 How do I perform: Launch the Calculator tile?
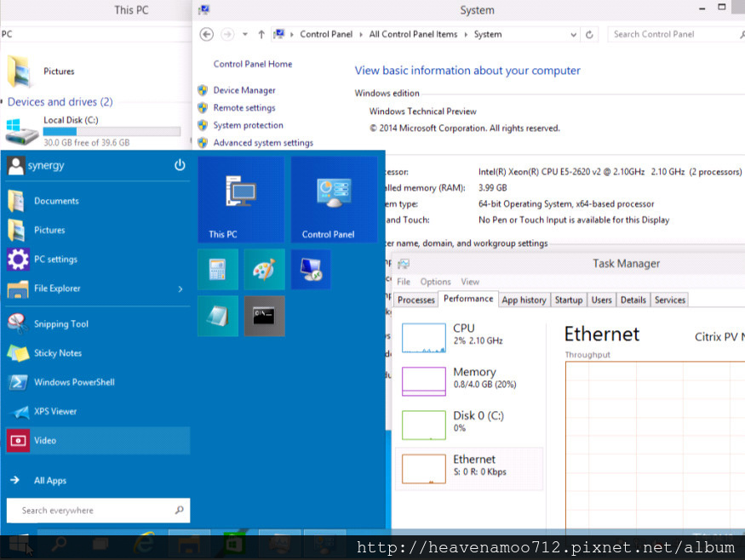pyautogui.click(x=218, y=269)
